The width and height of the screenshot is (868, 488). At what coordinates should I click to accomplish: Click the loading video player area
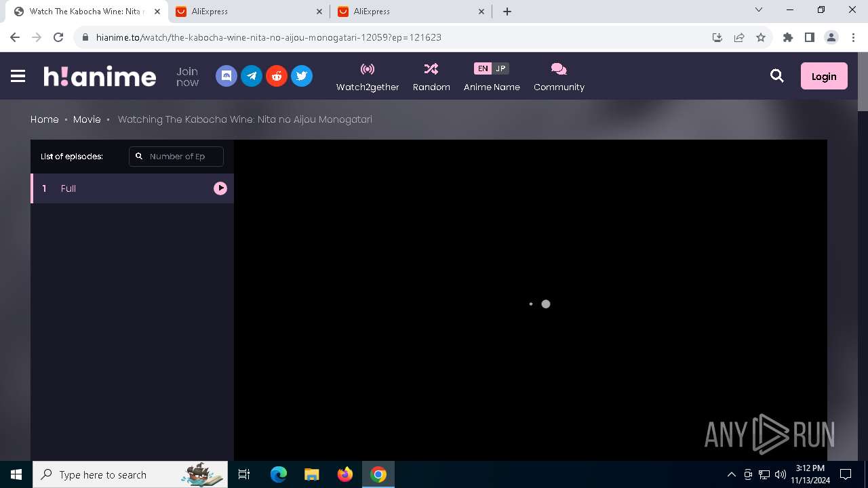pos(530,300)
